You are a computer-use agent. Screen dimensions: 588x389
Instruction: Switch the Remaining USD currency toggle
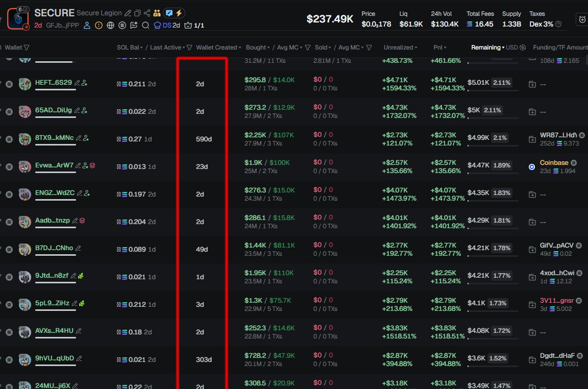pyautogui.click(x=516, y=47)
